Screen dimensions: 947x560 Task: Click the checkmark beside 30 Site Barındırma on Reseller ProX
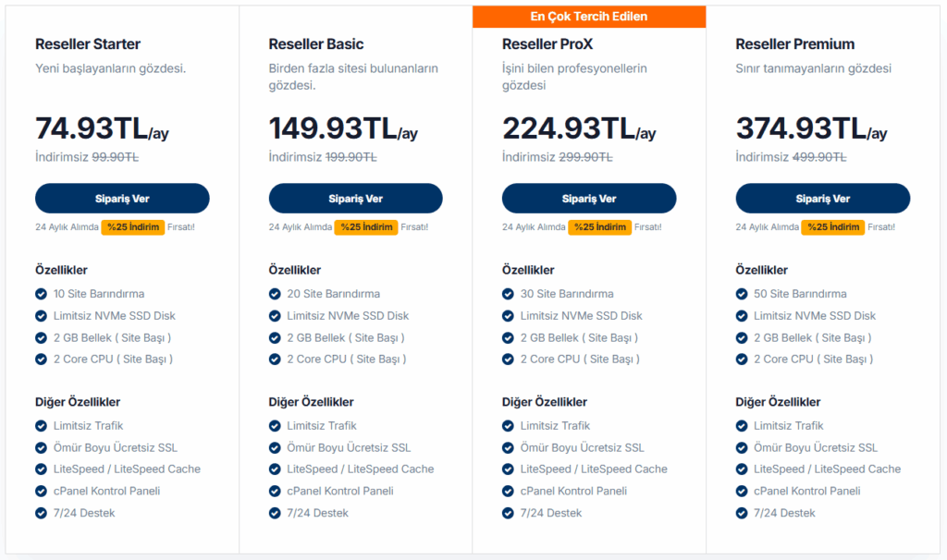(509, 293)
